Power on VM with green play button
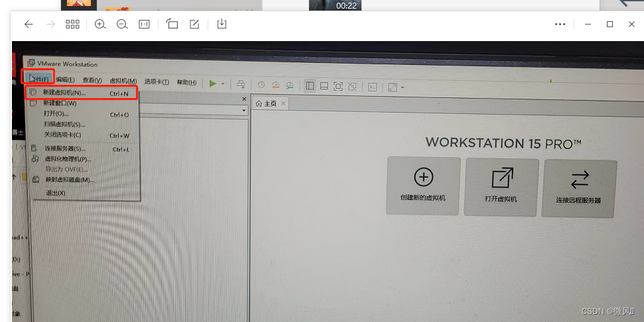This screenshot has height=322, width=644. tap(213, 83)
